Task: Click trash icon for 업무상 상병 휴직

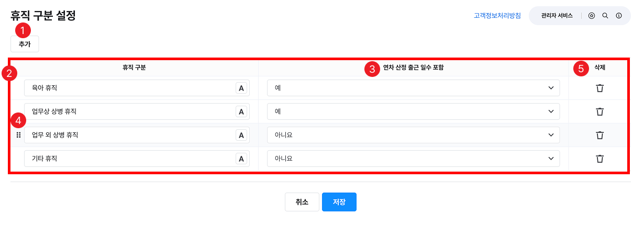Action: pyautogui.click(x=600, y=111)
